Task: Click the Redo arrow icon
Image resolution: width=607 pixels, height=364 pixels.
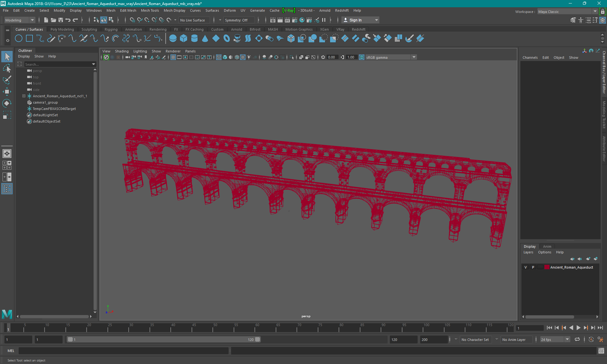Action: tap(75, 20)
